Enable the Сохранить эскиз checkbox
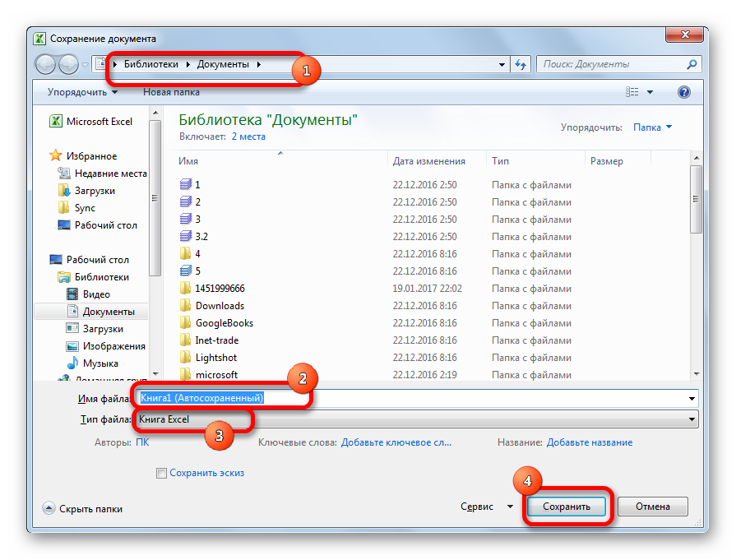The width and height of the screenshot is (736, 560). point(162,473)
